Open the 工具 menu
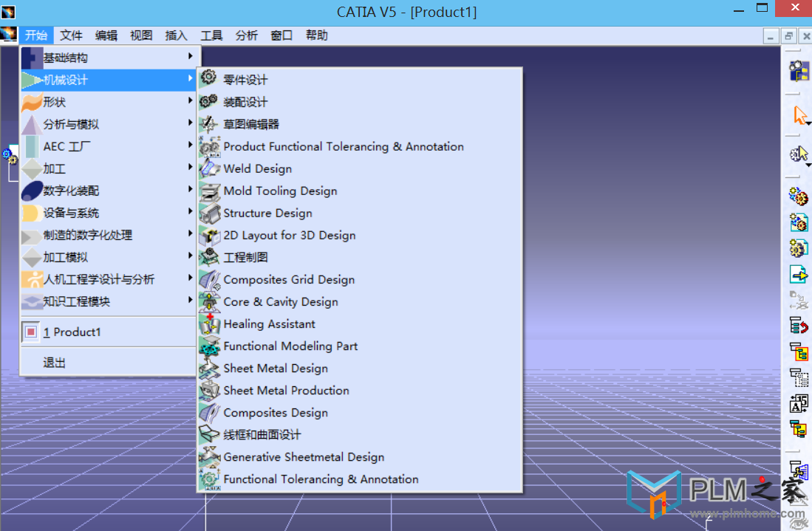 point(211,35)
